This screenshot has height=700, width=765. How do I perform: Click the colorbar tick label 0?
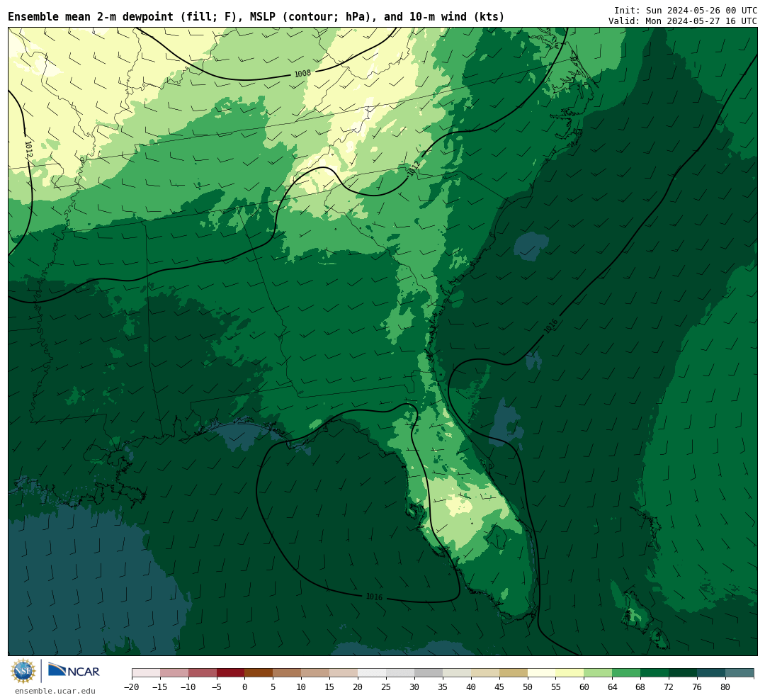pos(244,687)
